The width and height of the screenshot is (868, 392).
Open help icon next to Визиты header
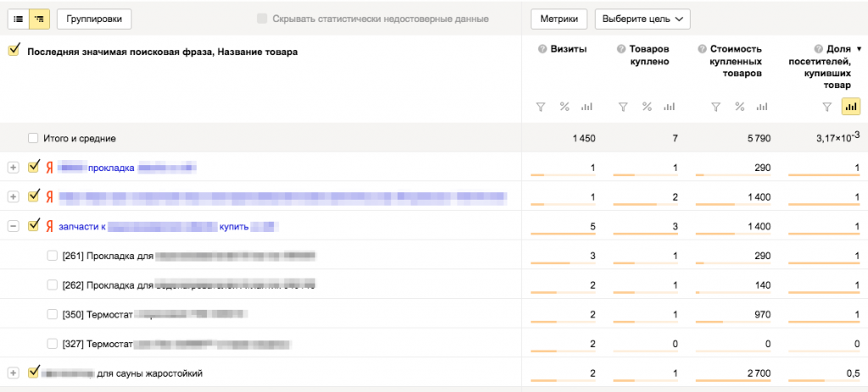pos(542,50)
